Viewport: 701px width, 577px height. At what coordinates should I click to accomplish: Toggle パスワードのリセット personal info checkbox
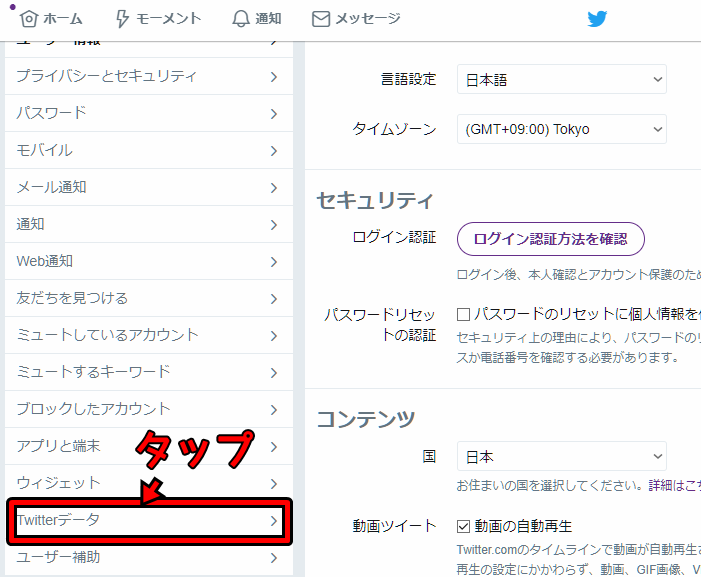pos(463,315)
